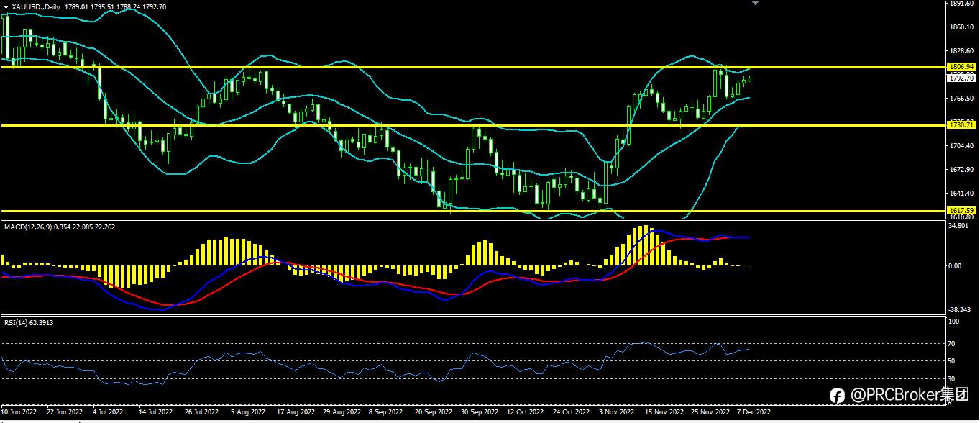Click the 17 Aug 2022 date label
This screenshot has height=423, width=980.
pyautogui.click(x=296, y=413)
